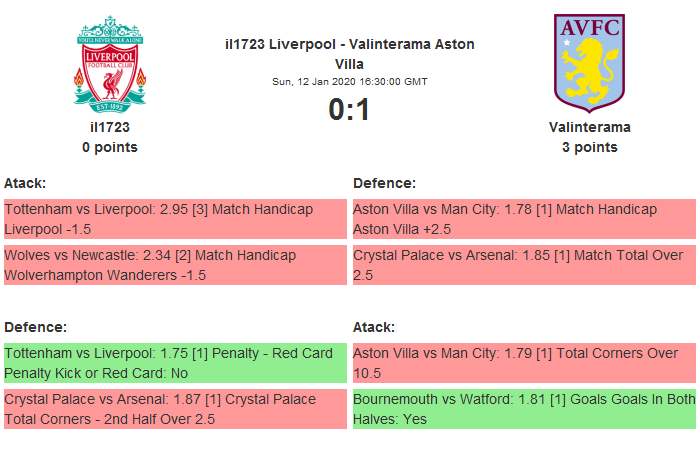This screenshot has width=700, height=460.
Task: Select the match date Sun, 12 Jan 2020
Action: coord(350,81)
